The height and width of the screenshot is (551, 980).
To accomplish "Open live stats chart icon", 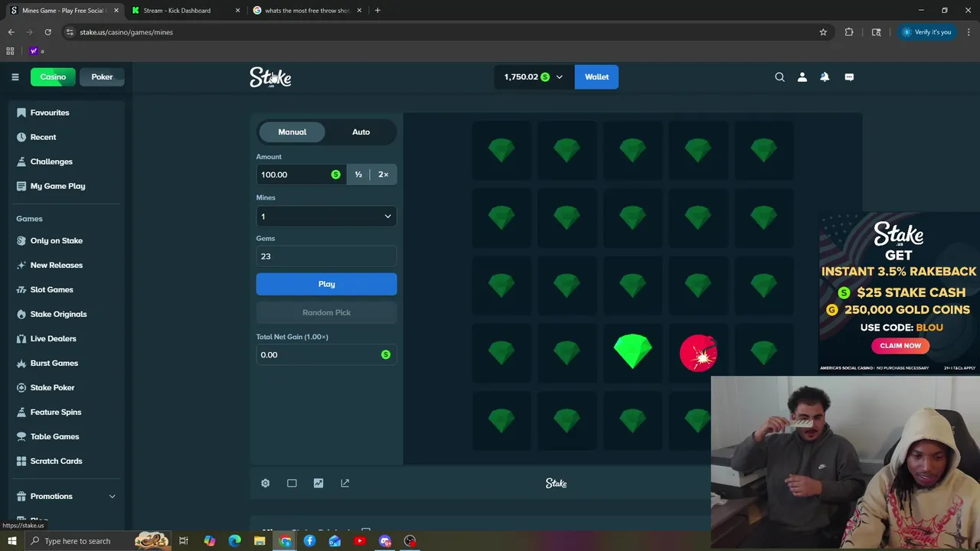I will [318, 483].
